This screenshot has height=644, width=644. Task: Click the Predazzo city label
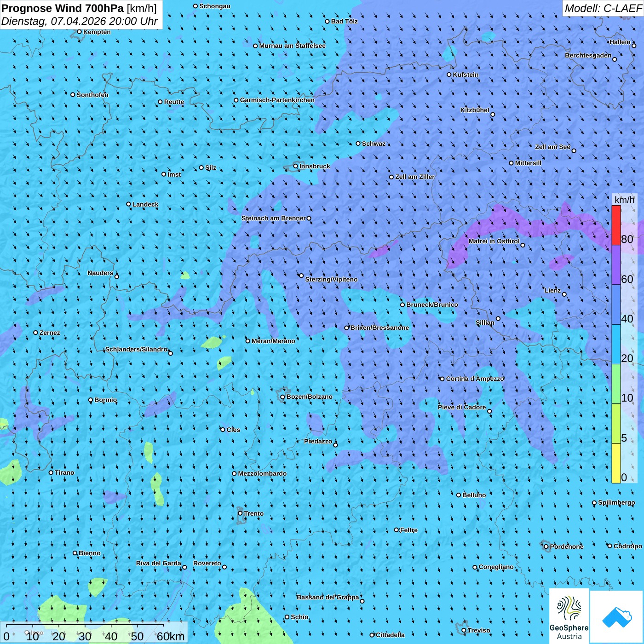(318, 441)
